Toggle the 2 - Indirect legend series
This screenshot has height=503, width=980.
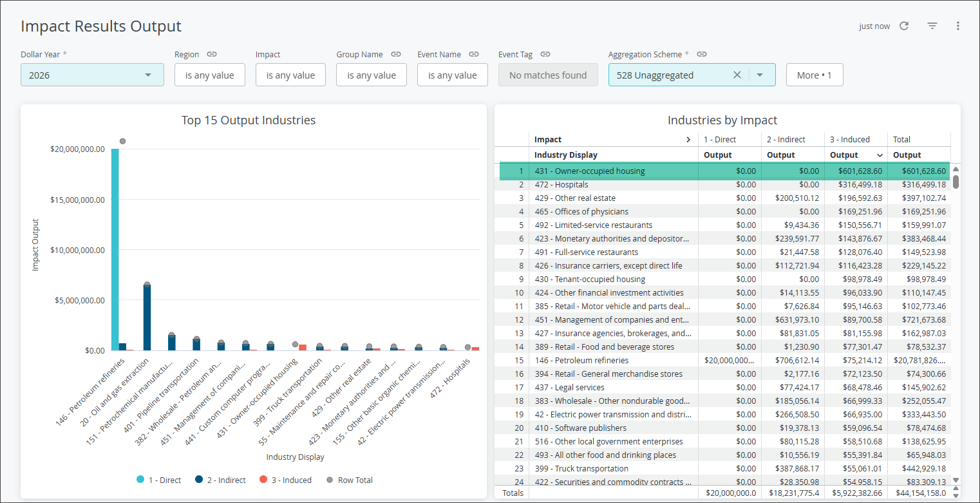pyautogui.click(x=220, y=480)
